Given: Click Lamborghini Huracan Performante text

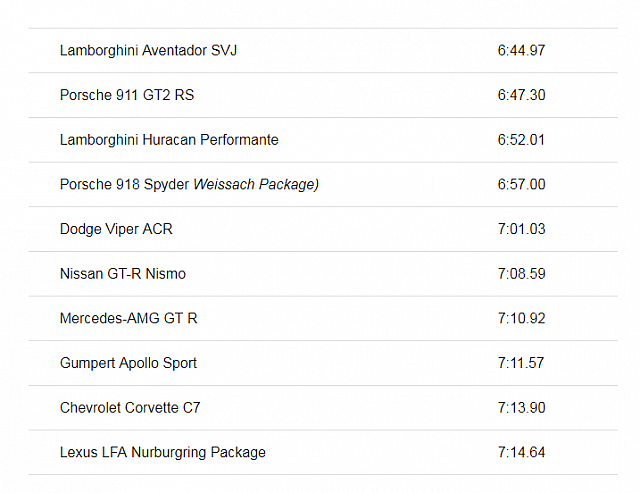Looking at the screenshot, I should (169, 140).
